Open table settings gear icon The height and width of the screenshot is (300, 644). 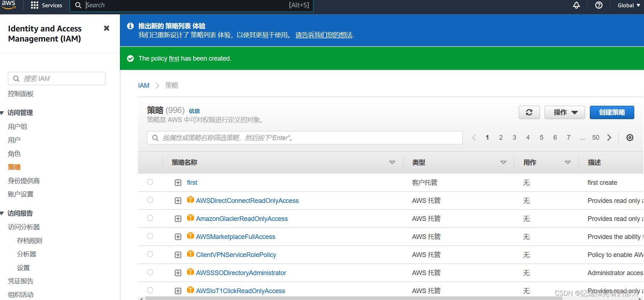point(630,138)
